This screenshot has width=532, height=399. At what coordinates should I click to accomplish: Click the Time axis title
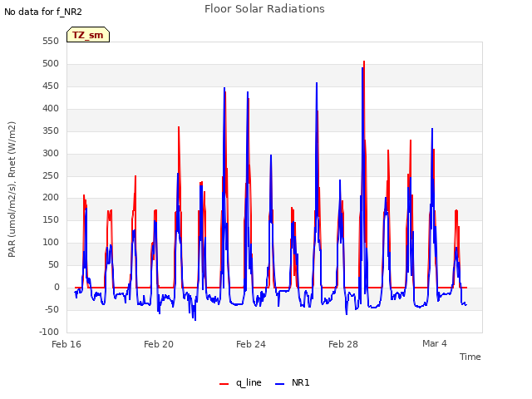point(470,357)
